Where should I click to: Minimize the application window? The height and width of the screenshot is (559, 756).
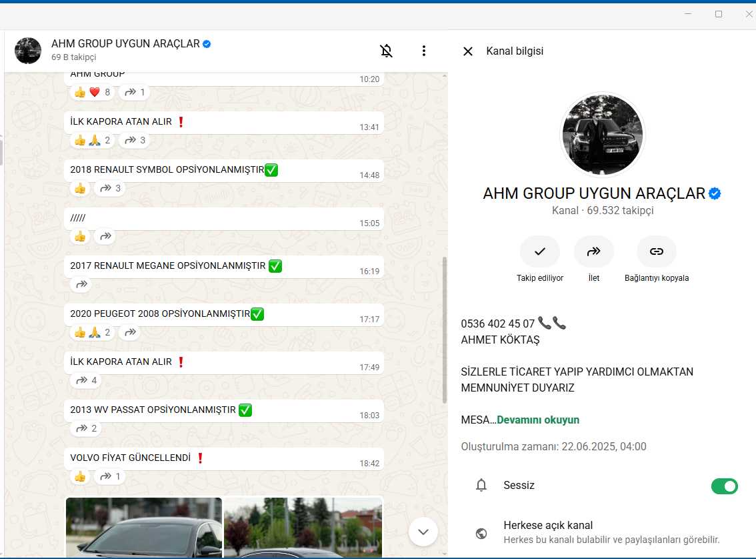pos(688,14)
